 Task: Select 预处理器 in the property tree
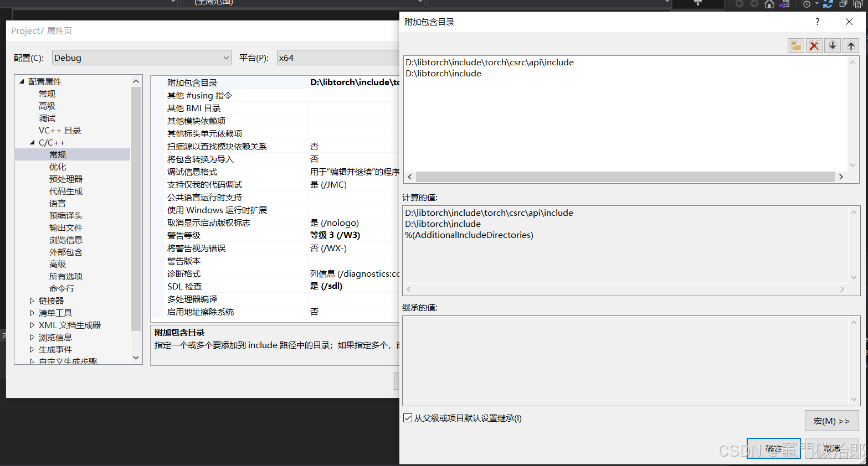click(65, 178)
